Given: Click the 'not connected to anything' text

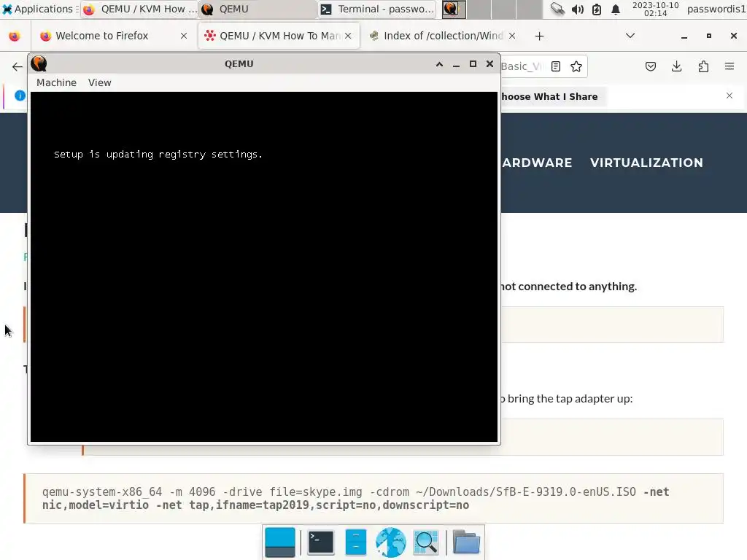Looking at the screenshot, I should pyautogui.click(x=568, y=286).
